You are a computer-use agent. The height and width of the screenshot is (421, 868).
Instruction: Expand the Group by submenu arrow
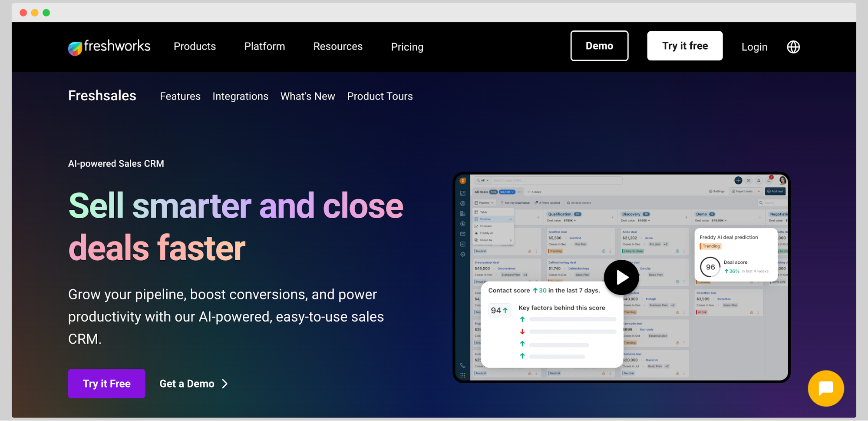click(x=511, y=240)
